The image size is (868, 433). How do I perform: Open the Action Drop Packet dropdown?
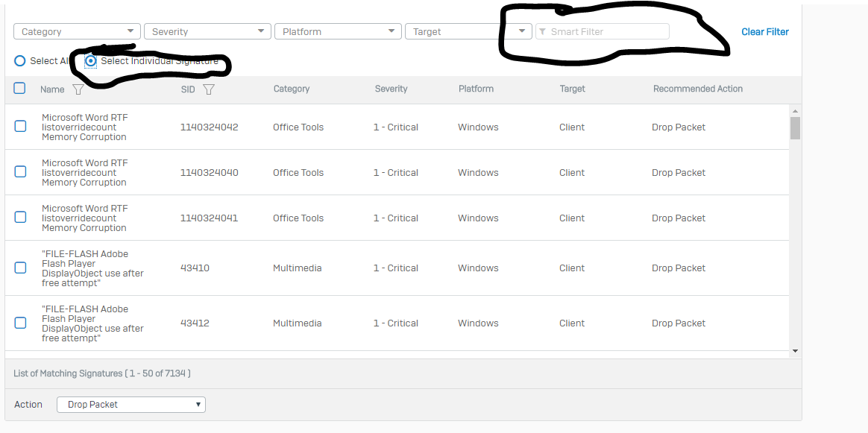(x=131, y=404)
